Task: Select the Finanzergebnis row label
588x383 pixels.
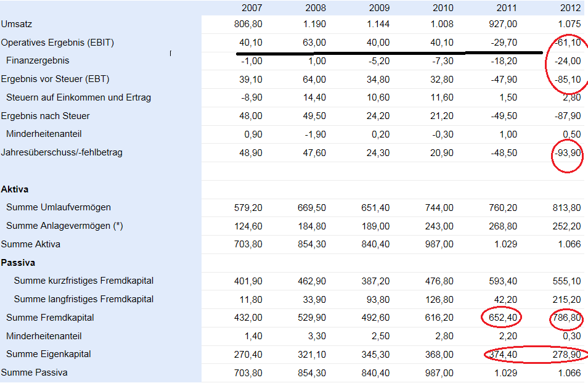Action: [x=38, y=60]
